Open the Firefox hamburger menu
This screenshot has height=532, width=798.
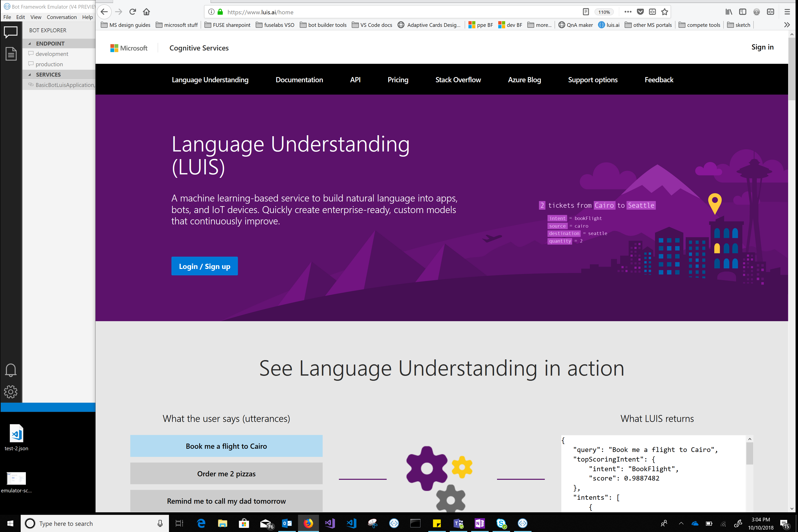(787, 12)
